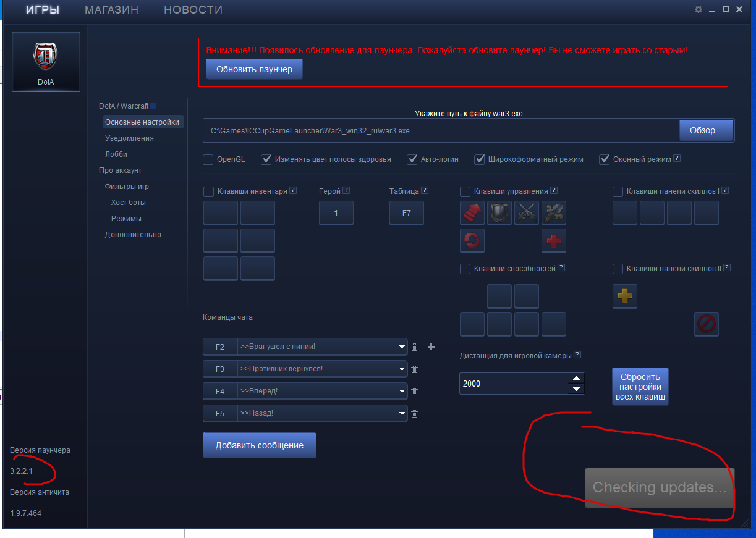The width and height of the screenshot is (756, 538).
Task: Open Дополнительно settings section
Action: pyautogui.click(x=133, y=235)
